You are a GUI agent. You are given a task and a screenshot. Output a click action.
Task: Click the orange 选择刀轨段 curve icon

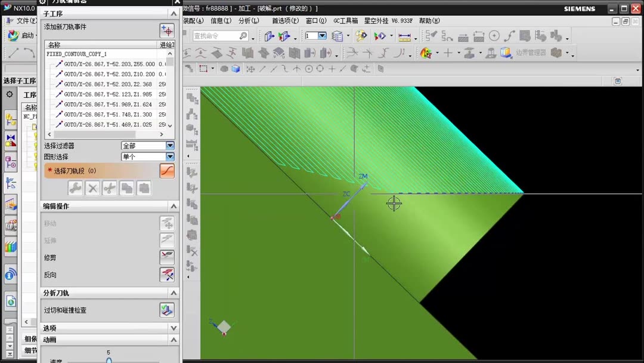167,170
